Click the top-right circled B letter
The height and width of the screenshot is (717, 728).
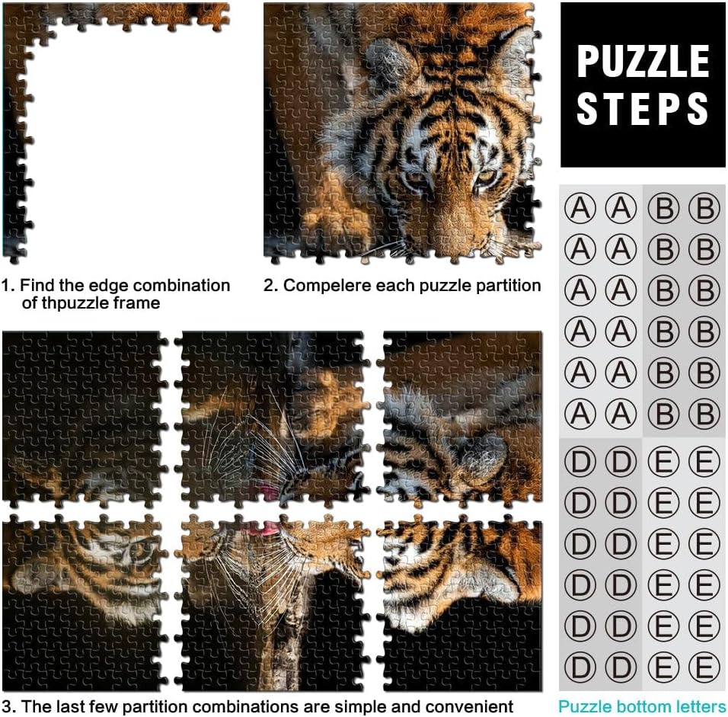coord(704,208)
